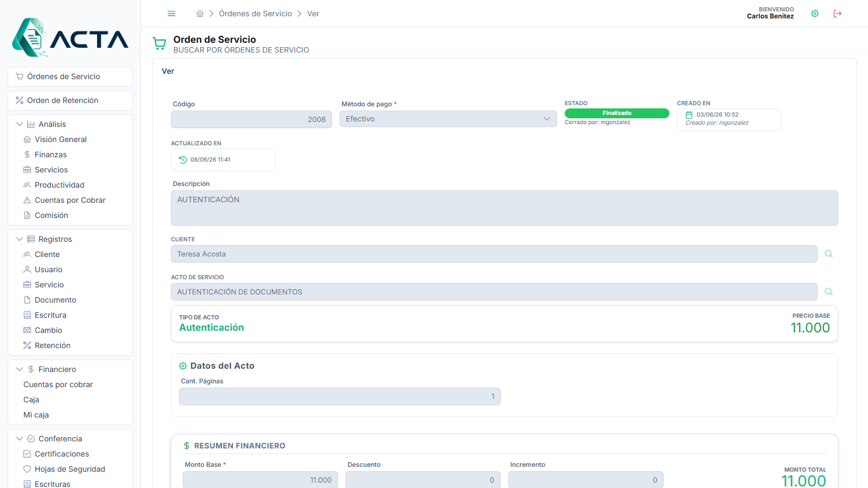Toggle the hamburger sidebar menu icon
The width and height of the screenshot is (868, 488).
171,14
